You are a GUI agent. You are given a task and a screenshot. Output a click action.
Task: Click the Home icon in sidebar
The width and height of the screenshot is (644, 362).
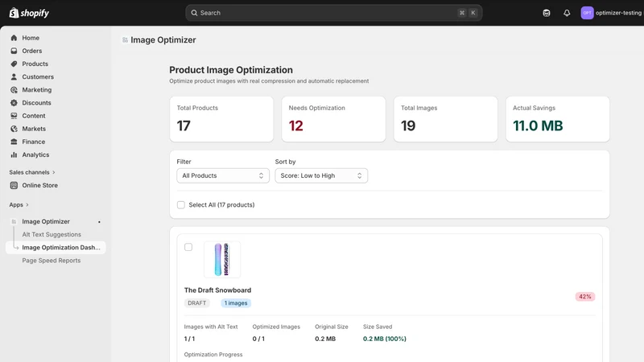click(14, 38)
